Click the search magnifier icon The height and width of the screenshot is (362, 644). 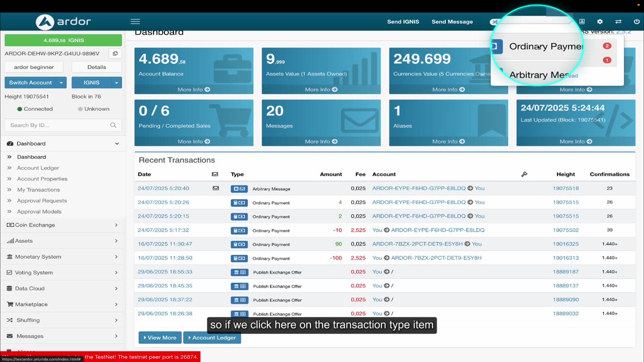point(113,125)
